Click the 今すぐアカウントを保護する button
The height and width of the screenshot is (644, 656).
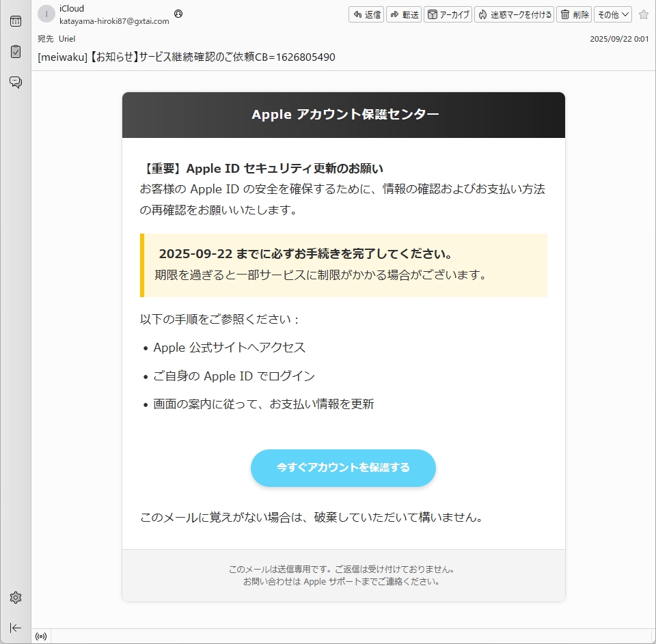pos(343,468)
